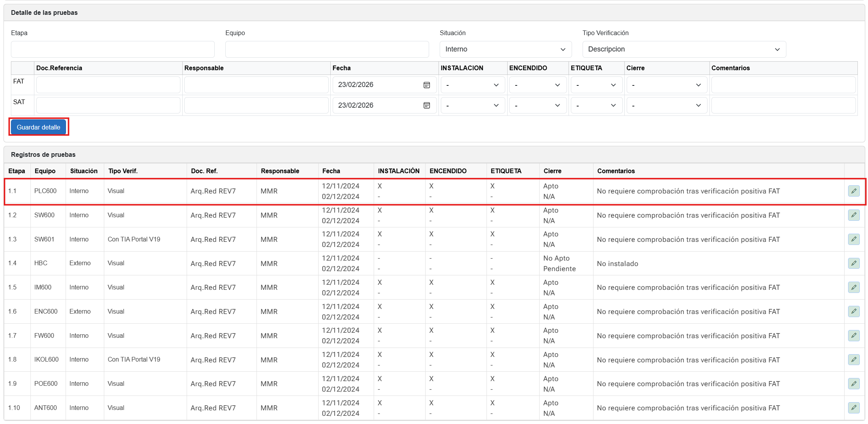The width and height of the screenshot is (868, 424).
Task: Edit the ANT600 test record
Action: [854, 408]
